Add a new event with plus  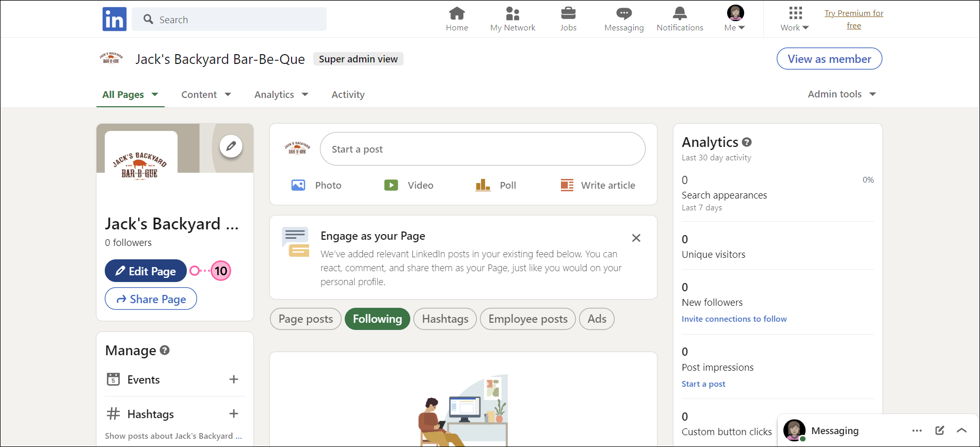tap(234, 379)
